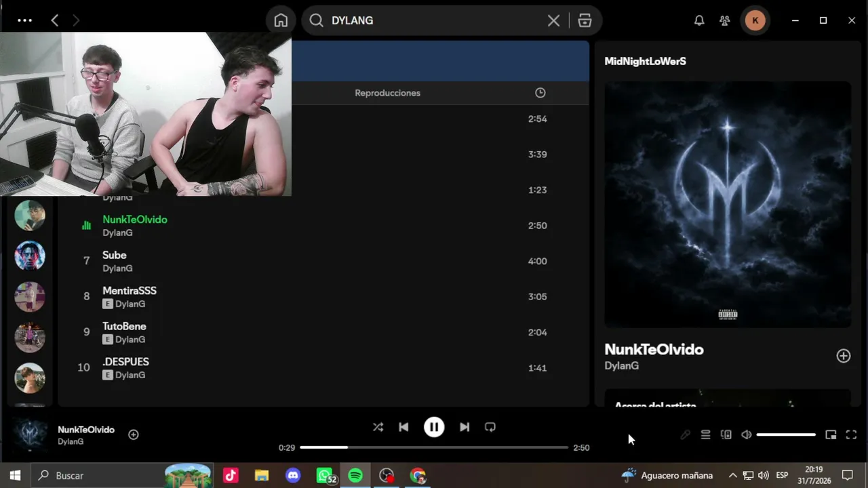Toggle shuffle playback

point(378,427)
